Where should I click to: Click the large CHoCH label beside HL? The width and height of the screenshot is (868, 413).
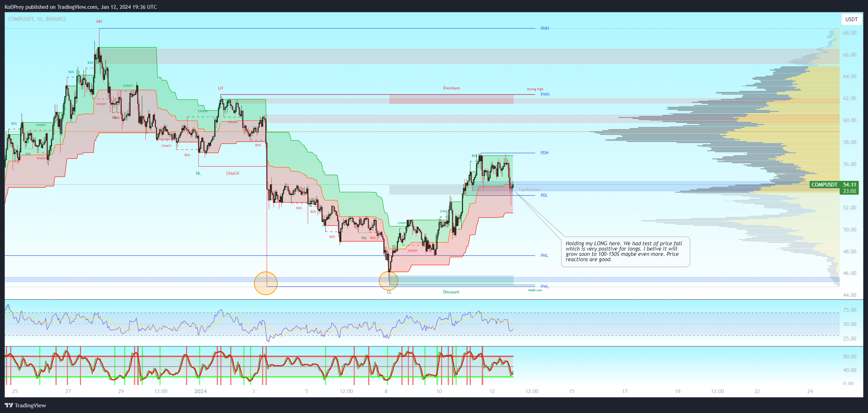[x=233, y=173]
